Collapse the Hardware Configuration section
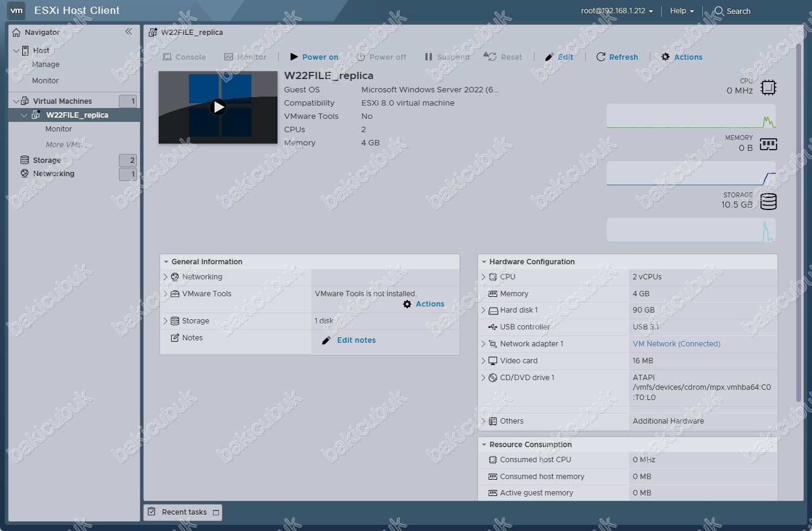Screen dimensions: 812x531 click(x=483, y=262)
